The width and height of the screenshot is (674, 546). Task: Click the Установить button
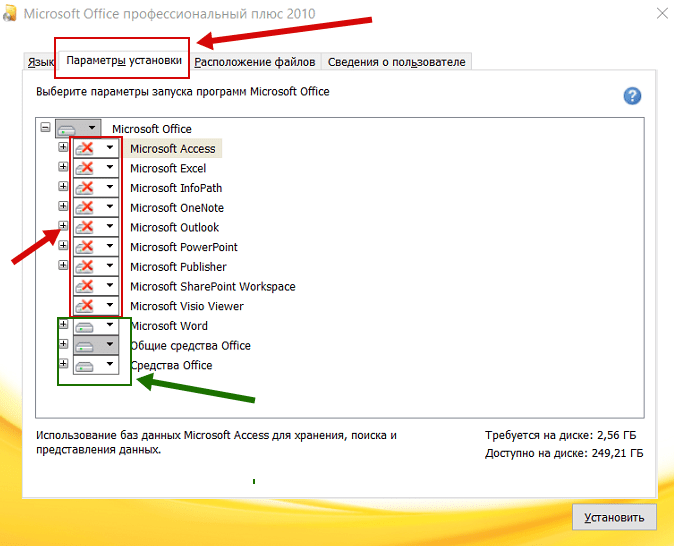pos(614,518)
